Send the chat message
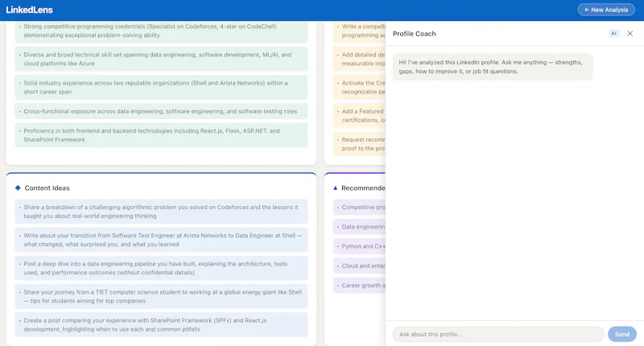Viewport: 644px width, 346px height. pos(621,334)
